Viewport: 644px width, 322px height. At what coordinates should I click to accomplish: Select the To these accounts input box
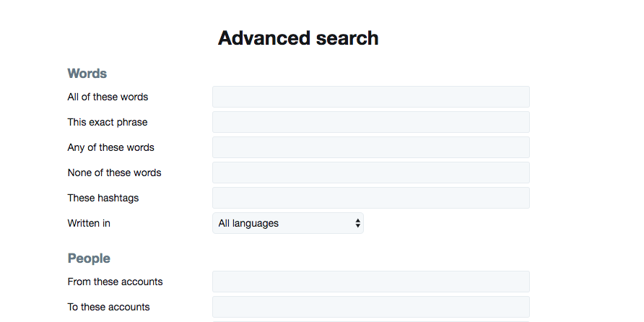[371, 307]
